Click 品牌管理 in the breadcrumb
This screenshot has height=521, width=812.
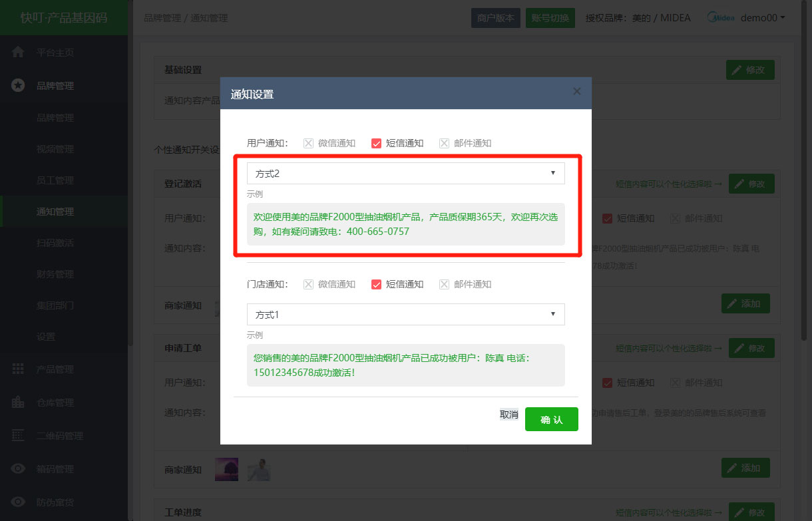[x=162, y=18]
